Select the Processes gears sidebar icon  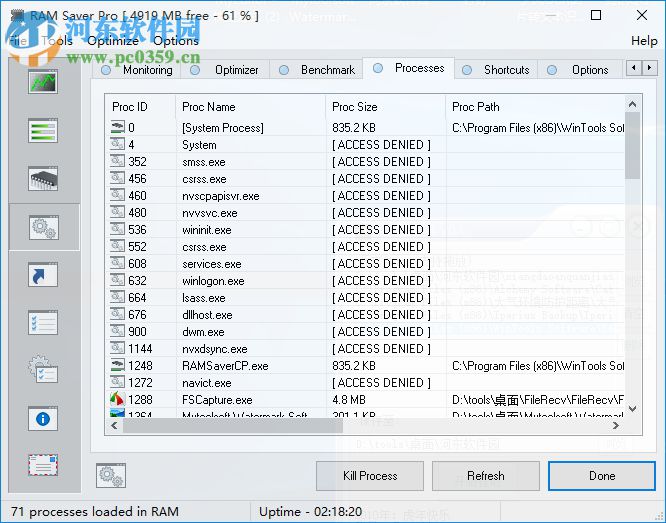[x=43, y=227]
